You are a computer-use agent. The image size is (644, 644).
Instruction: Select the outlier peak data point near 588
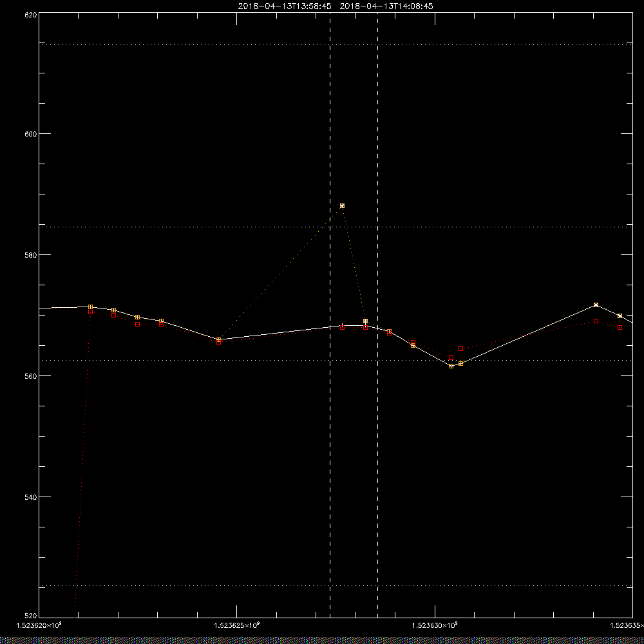[342, 206]
